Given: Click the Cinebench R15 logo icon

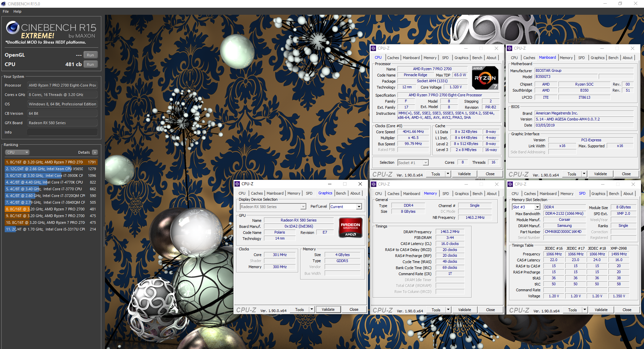Looking at the screenshot, I should click(13, 28).
